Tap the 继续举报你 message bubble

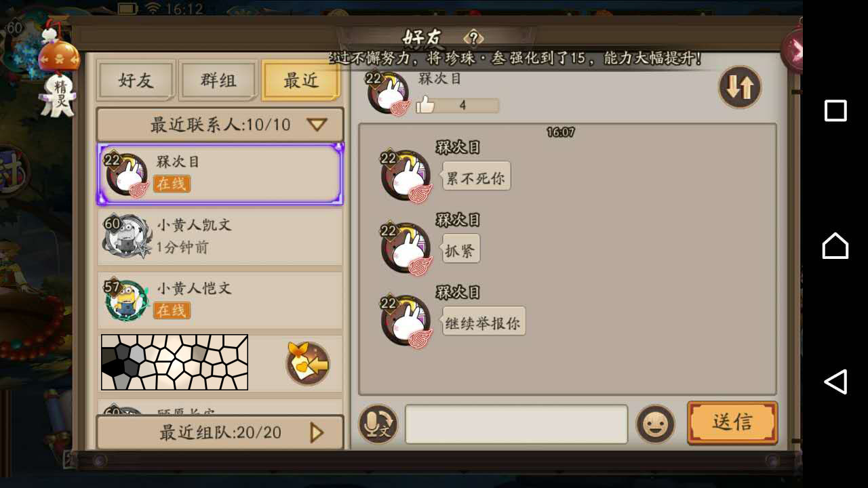click(x=484, y=323)
